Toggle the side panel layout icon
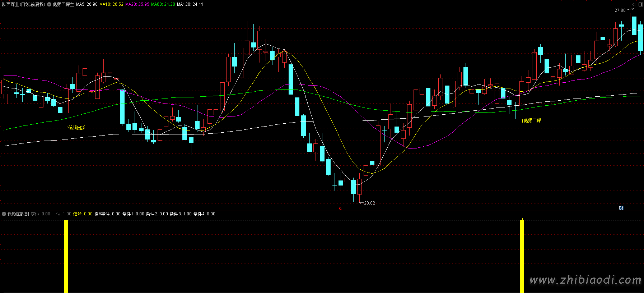This screenshot has width=644, height=293. [x=640, y=4]
